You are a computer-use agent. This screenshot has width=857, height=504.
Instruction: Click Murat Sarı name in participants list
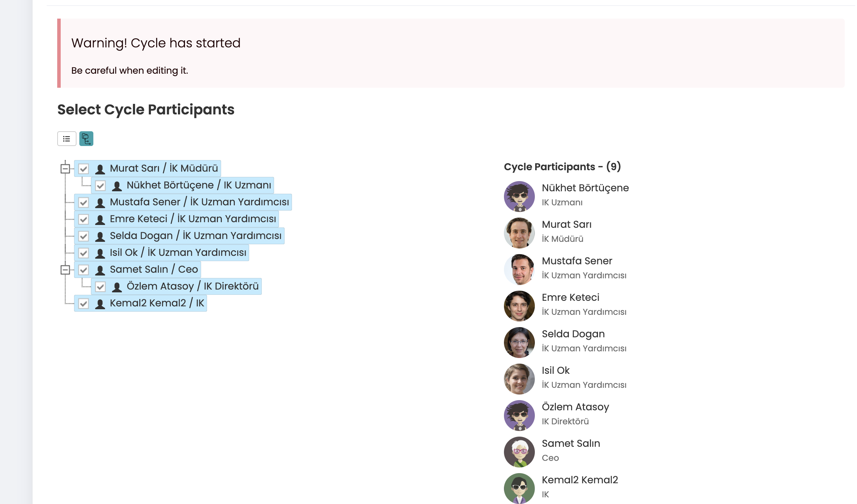(566, 224)
